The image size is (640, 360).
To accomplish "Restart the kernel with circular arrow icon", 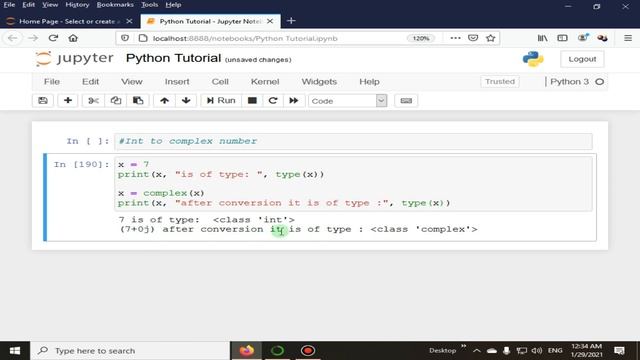I will click(273, 100).
